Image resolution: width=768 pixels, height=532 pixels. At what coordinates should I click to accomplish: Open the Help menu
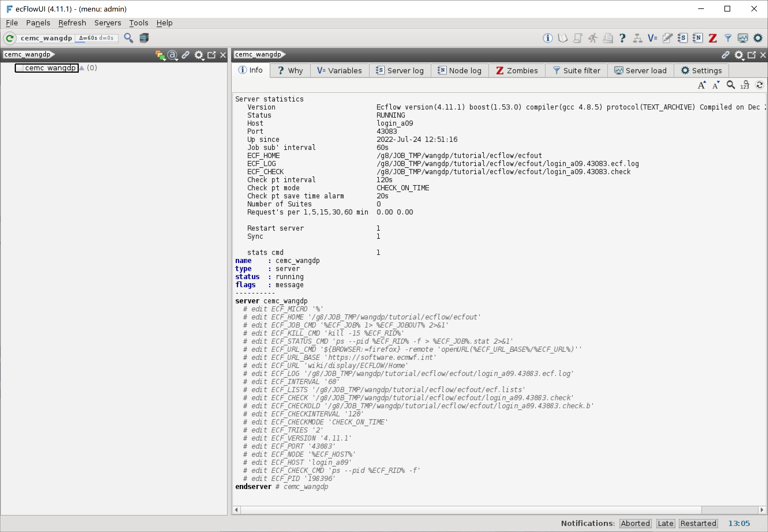[164, 23]
